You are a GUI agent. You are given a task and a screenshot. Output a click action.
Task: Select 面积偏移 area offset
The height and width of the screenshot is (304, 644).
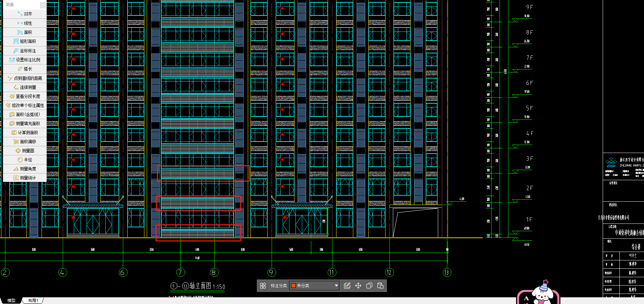point(25,142)
